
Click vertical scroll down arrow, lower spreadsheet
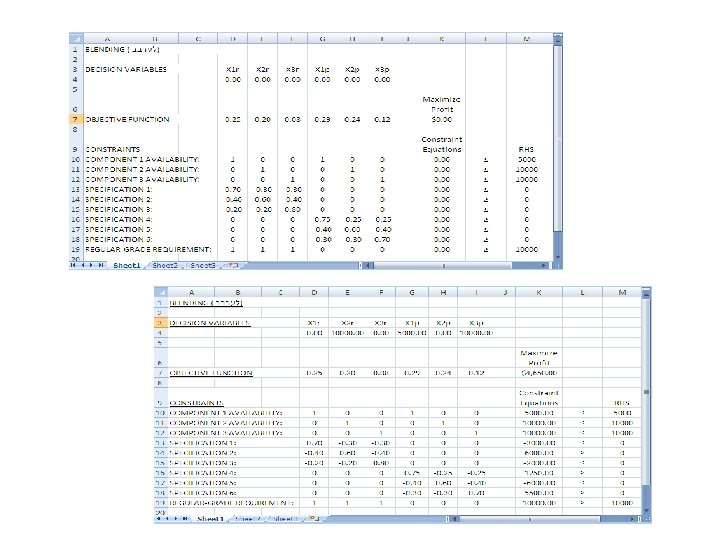click(647, 510)
